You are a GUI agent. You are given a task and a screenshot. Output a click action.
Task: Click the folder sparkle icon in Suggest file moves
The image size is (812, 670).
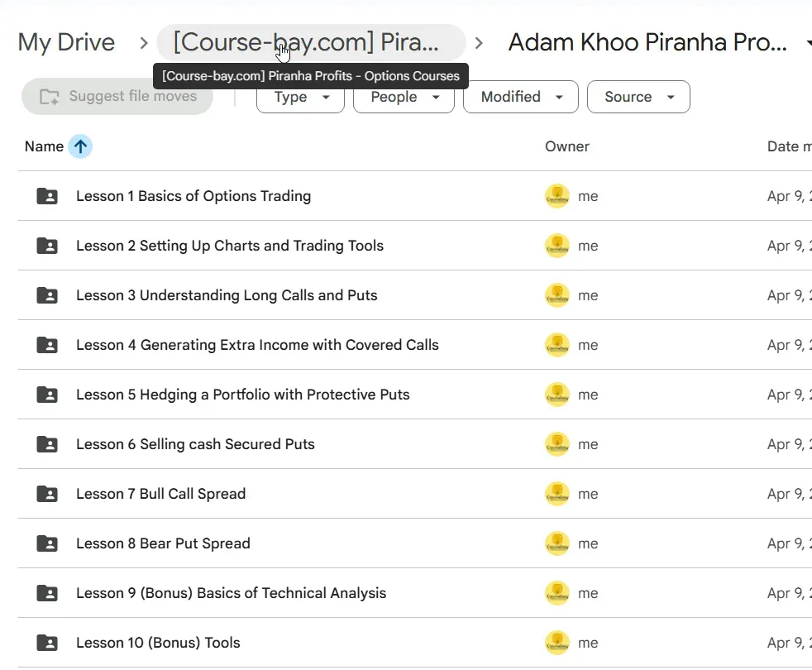point(50,97)
